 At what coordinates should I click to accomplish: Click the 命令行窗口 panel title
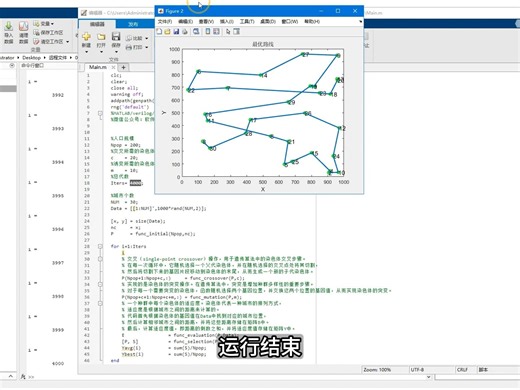click(x=32, y=66)
